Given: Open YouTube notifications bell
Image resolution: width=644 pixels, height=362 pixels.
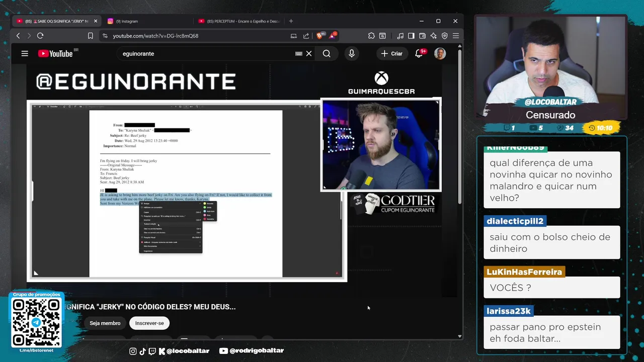Looking at the screenshot, I should click(419, 53).
